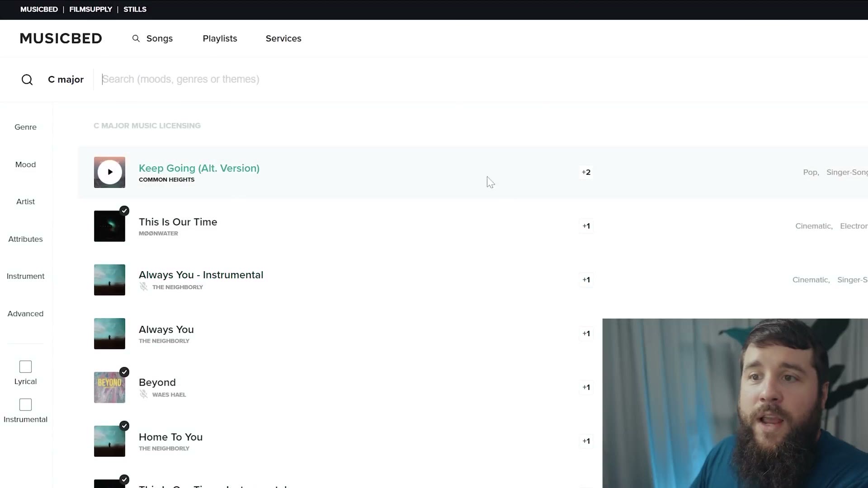Show +2 versions for Keep Going

(x=586, y=173)
